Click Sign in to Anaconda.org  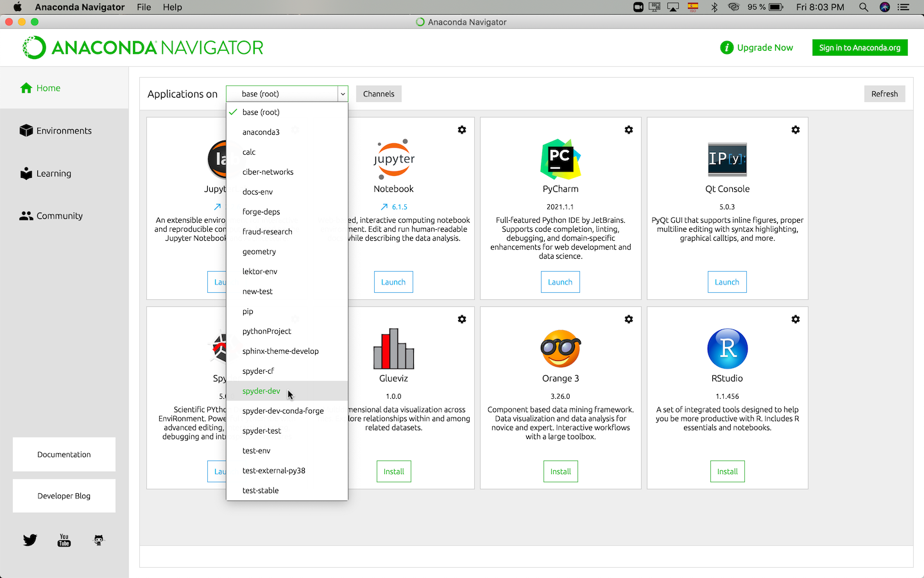860,47
